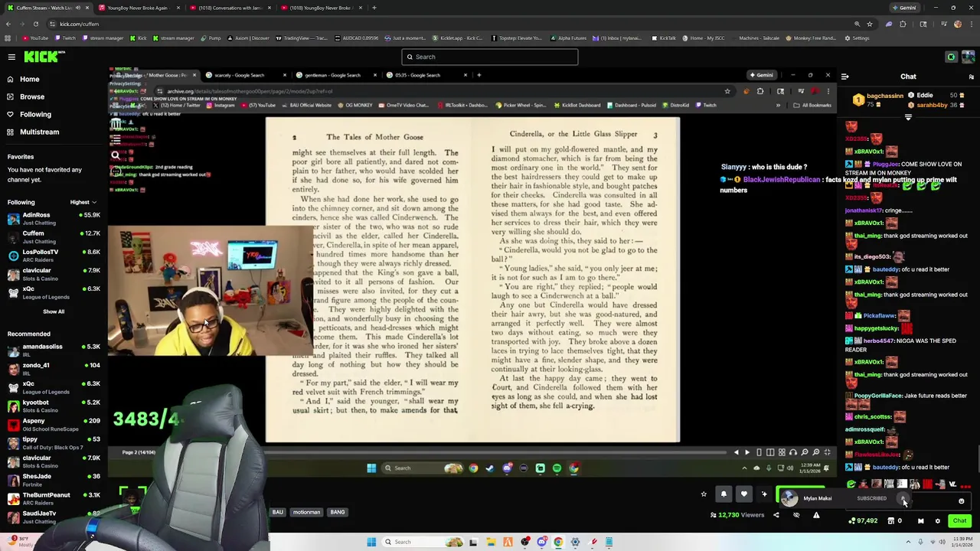
Task: Open Kick user profile avatar
Action: (969, 57)
